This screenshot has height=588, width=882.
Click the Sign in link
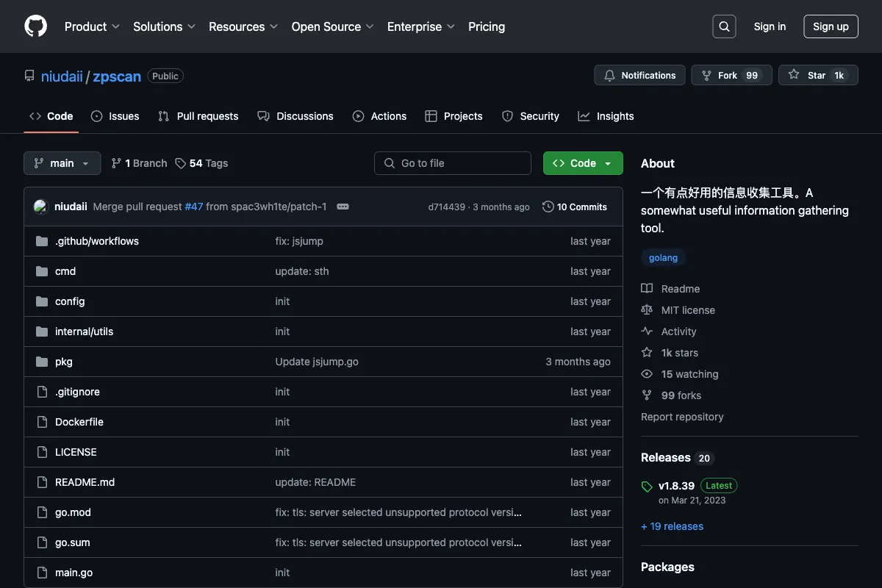click(x=770, y=26)
